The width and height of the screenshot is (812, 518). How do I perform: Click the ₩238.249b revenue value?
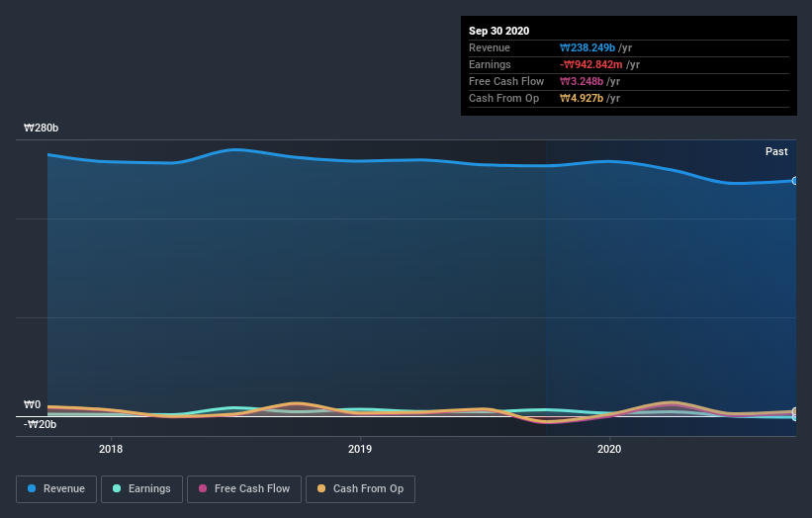tap(587, 47)
